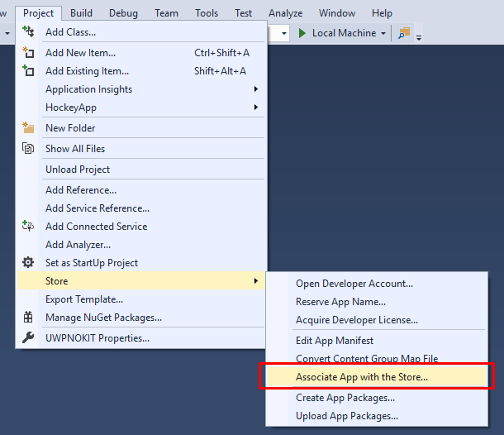Image resolution: width=504 pixels, height=435 pixels.
Task: Choose Set as StartUp Project entry
Action: [141, 262]
